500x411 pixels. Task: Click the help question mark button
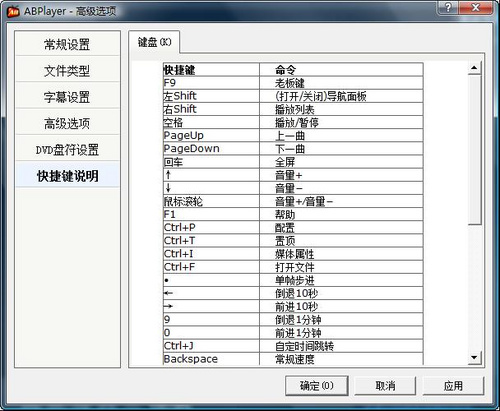(448, 7)
